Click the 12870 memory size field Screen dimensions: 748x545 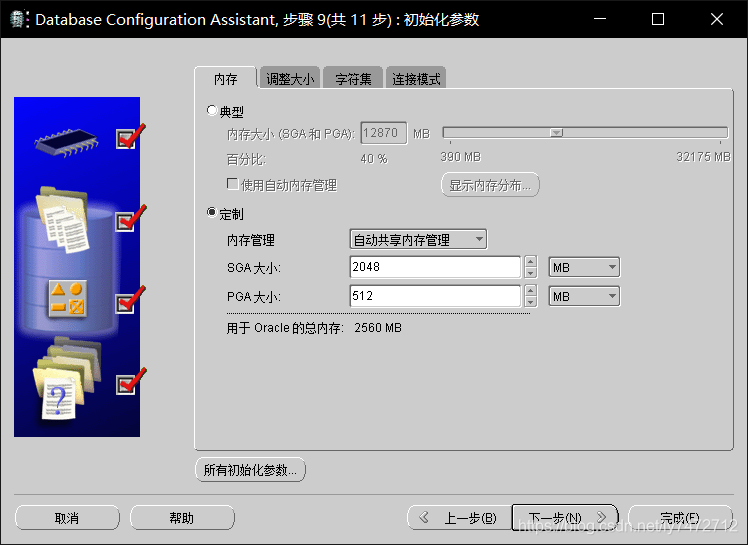point(384,133)
